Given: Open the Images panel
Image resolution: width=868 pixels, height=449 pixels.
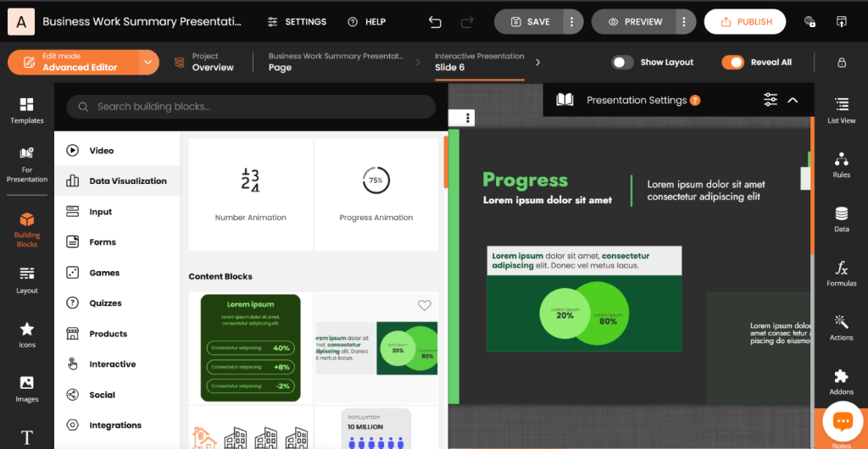Looking at the screenshot, I should coord(26,390).
